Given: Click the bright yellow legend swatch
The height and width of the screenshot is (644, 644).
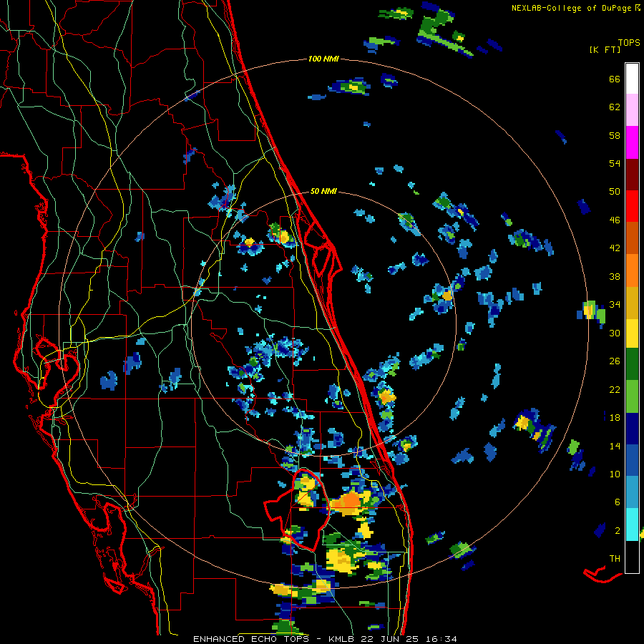Looking at the screenshot, I should tap(632, 333).
